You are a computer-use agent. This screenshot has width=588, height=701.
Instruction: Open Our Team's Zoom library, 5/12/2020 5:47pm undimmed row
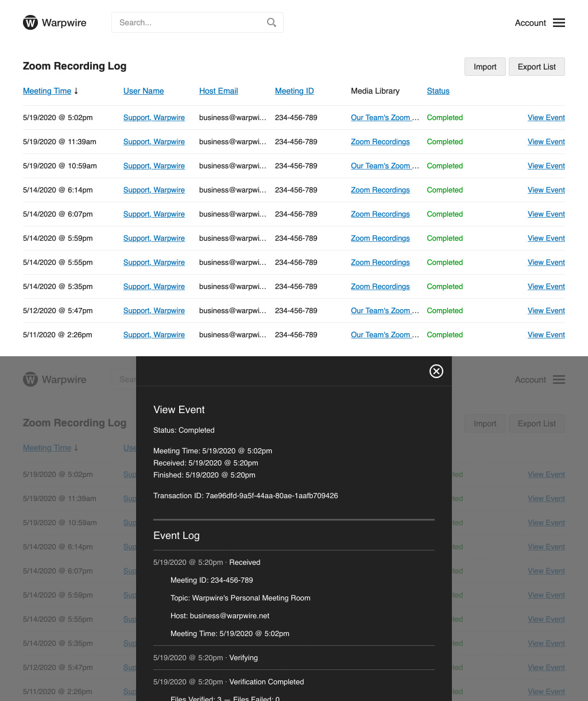385,310
